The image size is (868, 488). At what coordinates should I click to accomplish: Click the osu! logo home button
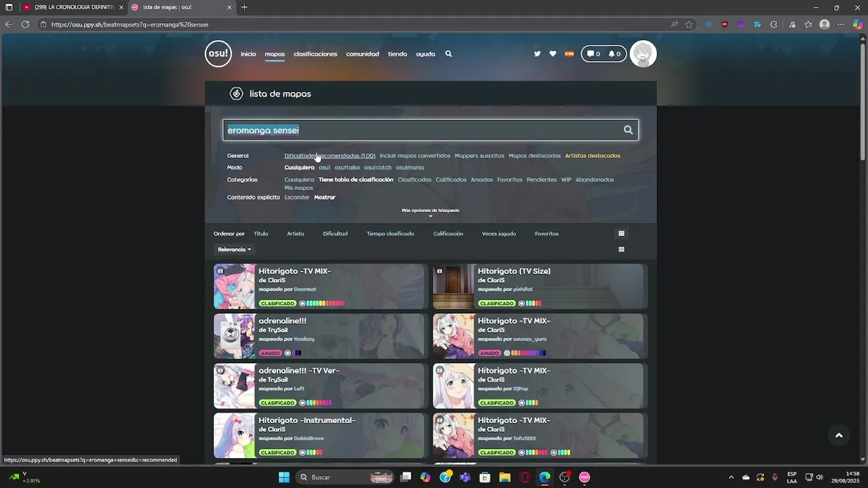[x=218, y=54]
